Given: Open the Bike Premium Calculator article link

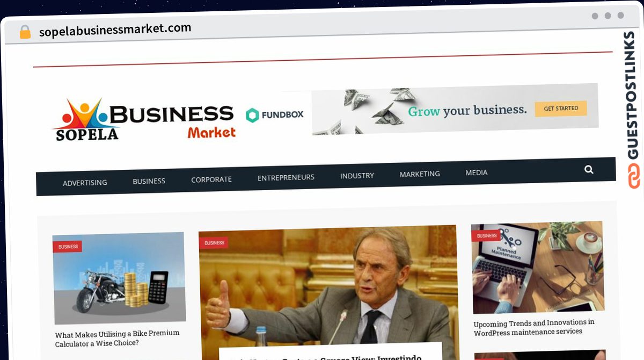Looking at the screenshot, I should [118, 338].
